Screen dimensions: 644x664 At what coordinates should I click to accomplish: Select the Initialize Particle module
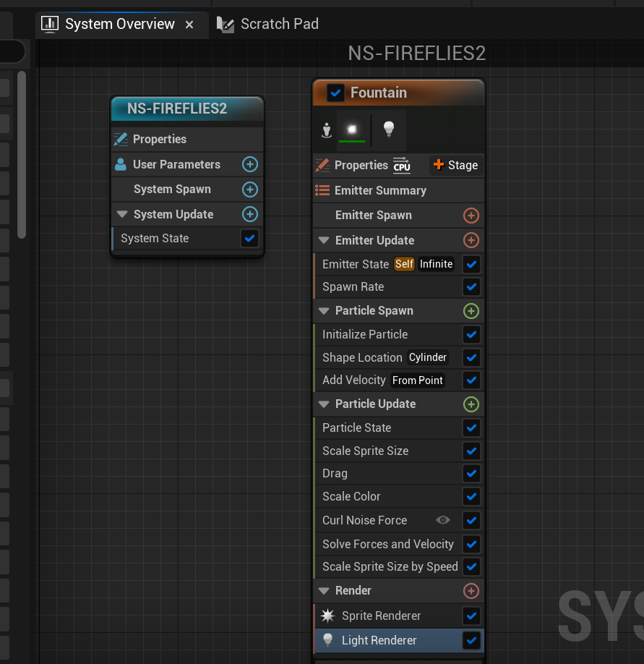pyautogui.click(x=398, y=335)
